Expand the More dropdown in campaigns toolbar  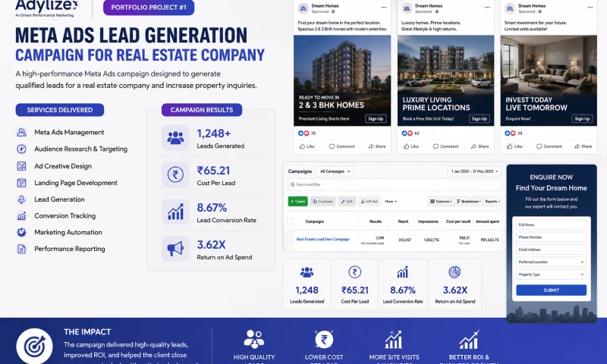[x=391, y=202]
